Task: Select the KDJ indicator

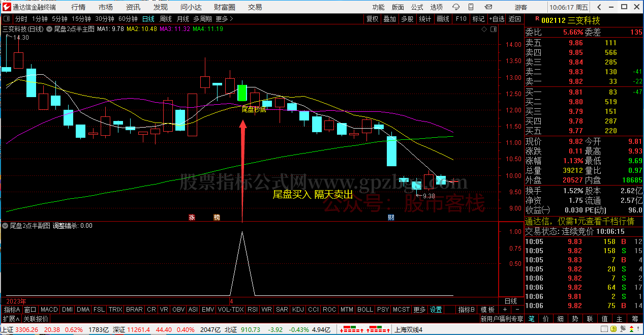Action: (297, 310)
